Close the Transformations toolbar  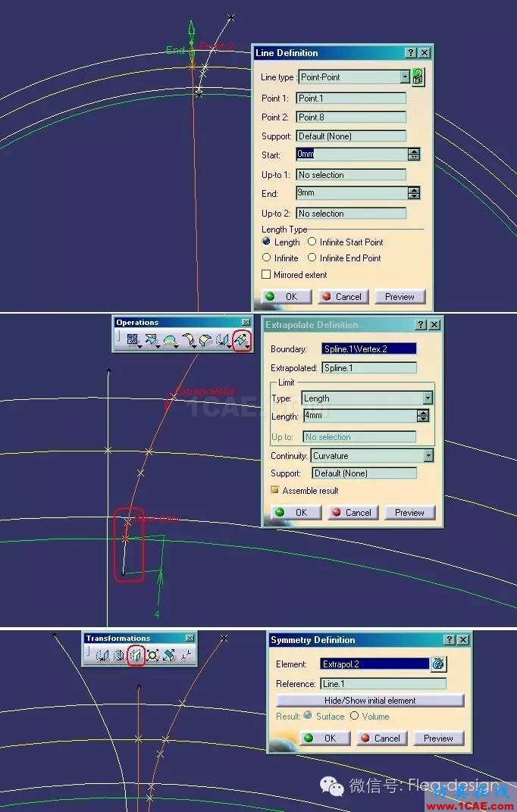coord(190,638)
